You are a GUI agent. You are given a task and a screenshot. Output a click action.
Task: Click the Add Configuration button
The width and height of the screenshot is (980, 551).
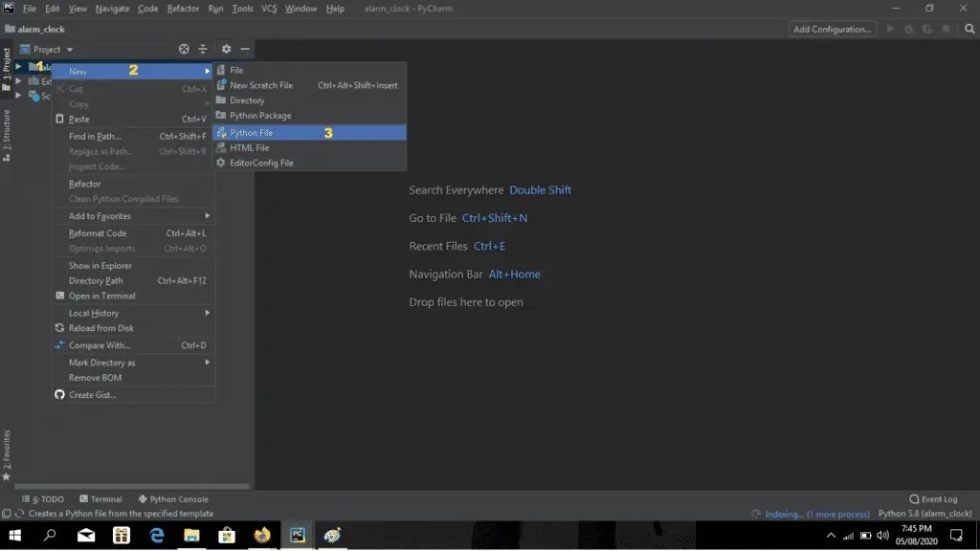pos(831,29)
